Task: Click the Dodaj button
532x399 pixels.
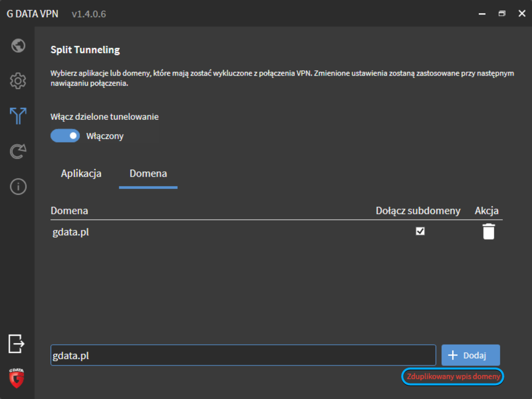Action: (x=471, y=355)
